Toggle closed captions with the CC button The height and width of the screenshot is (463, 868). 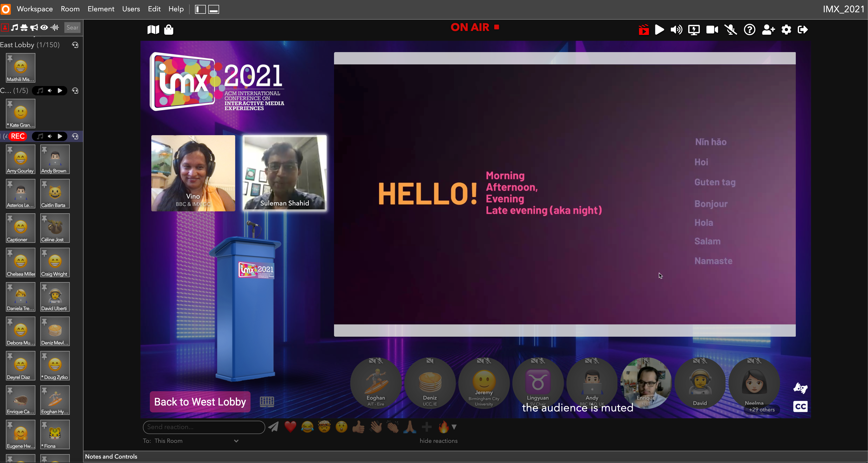point(800,406)
